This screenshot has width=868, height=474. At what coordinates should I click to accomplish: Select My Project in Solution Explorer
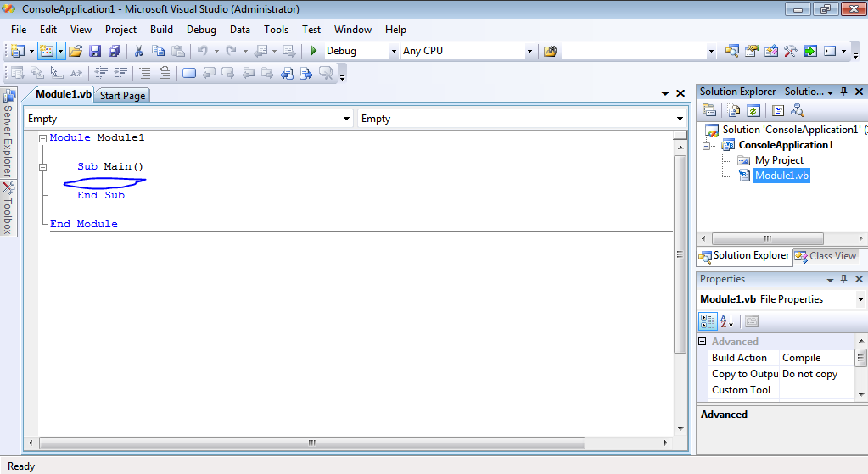tap(779, 160)
